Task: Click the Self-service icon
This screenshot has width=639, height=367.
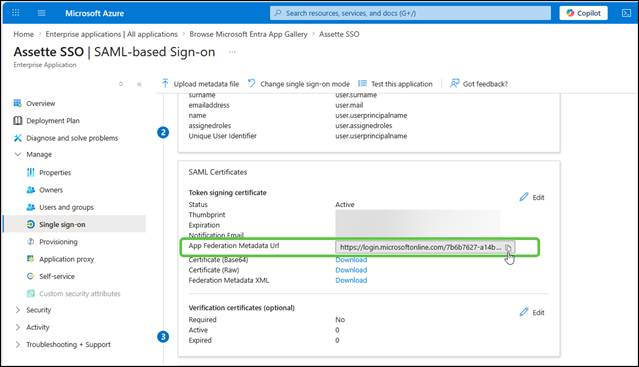Action: coord(30,276)
